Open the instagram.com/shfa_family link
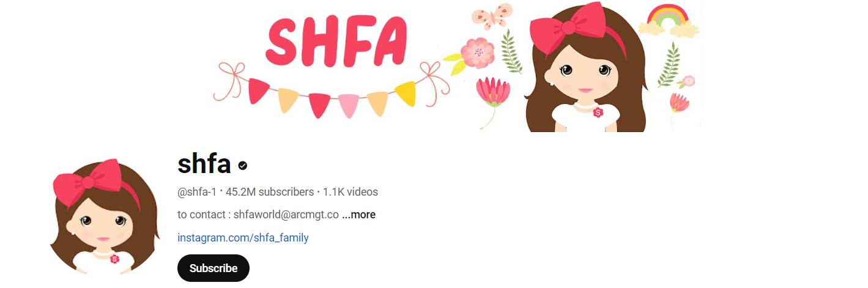The height and width of the screenshot is (288, 868). 243,238
